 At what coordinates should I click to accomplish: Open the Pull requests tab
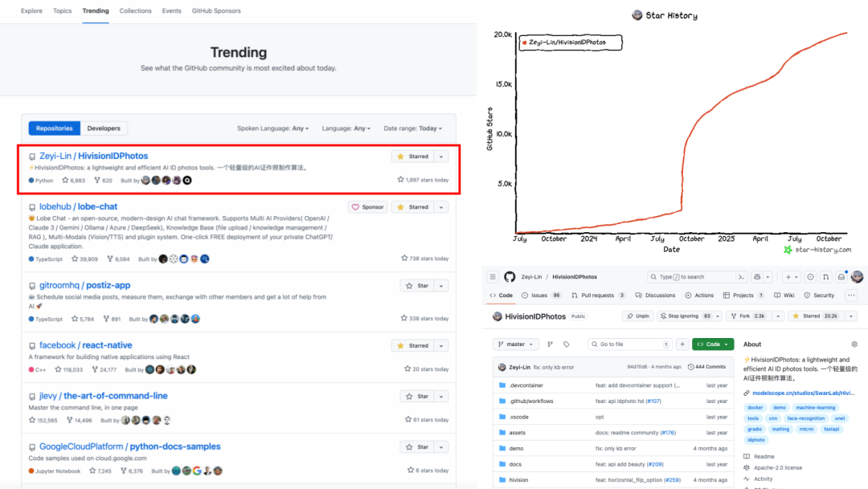[597, 295]
